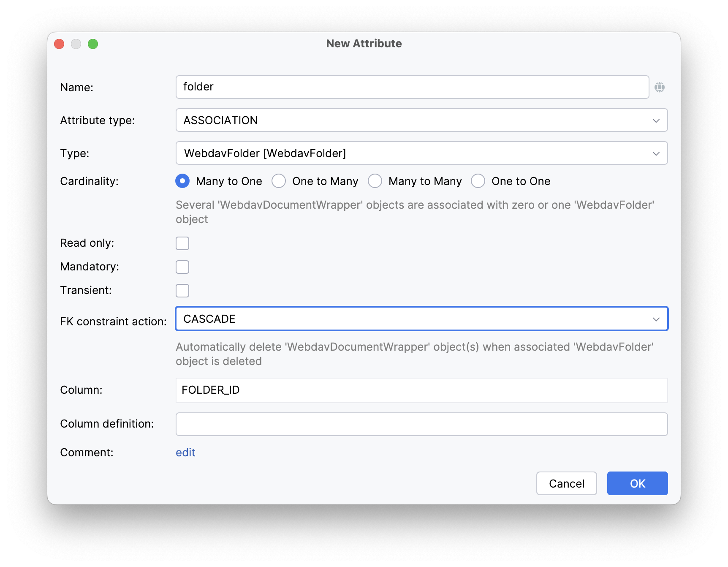This screenshot has height=567, width=728.
Task: Check the Mandatory option
Action: pos(182,267)
